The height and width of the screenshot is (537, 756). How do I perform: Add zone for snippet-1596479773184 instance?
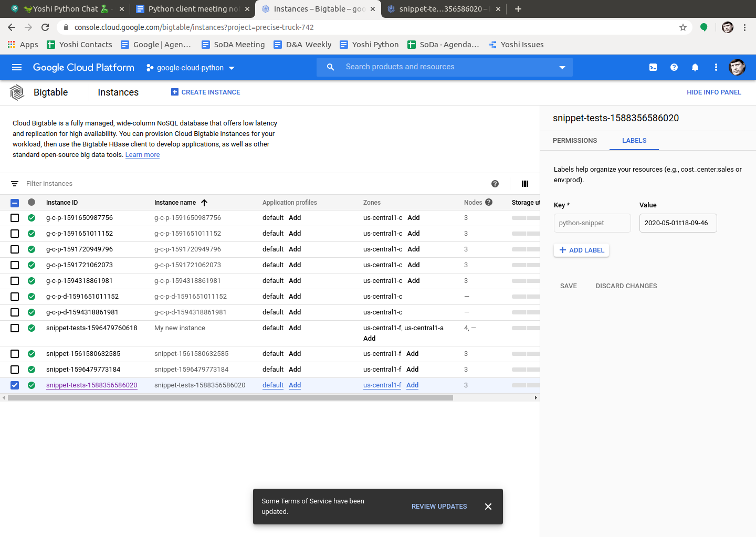tap(413, 370)
